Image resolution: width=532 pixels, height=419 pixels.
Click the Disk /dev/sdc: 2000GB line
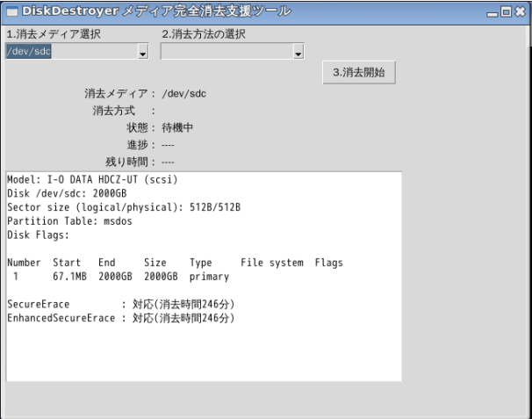67,193
